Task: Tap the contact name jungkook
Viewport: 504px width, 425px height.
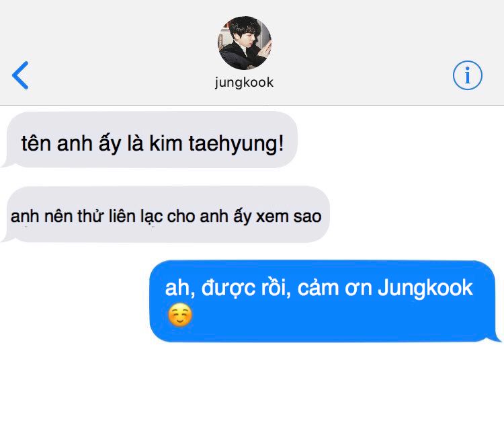Action: point(245,82)
